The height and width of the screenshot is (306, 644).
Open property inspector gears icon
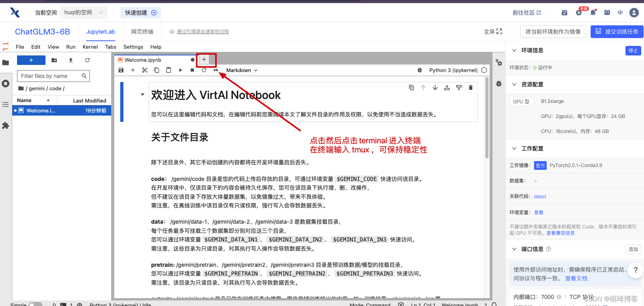(x=499, y=63)
